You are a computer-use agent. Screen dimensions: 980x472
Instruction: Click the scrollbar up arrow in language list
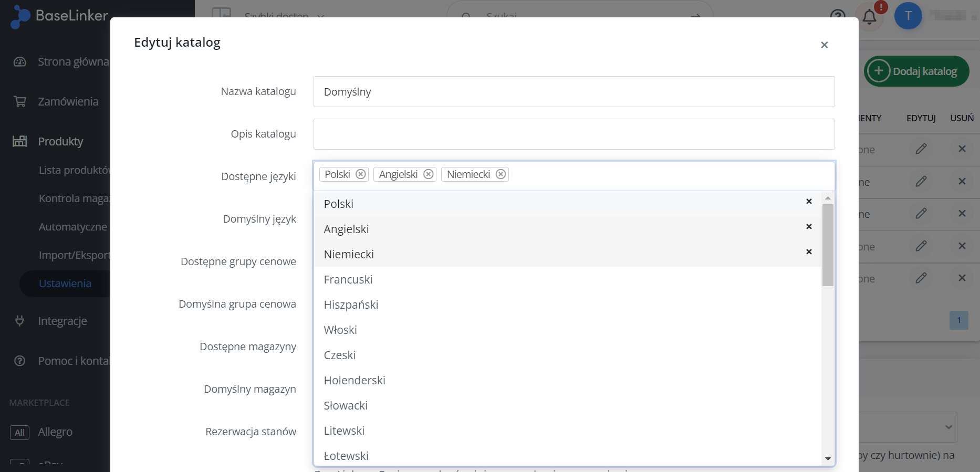(x=828, y=198)
